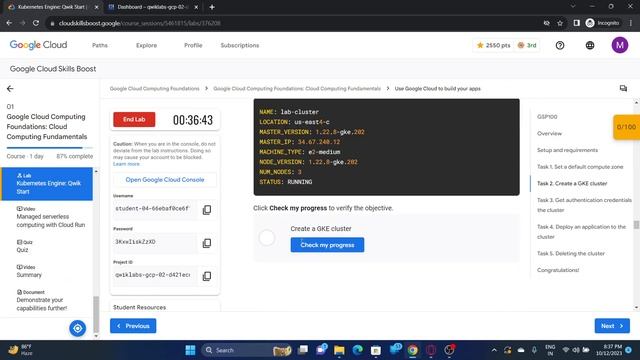Viewport: 640px width, 360px height.
Task: Click the Username field value
Action: (x=154, y=209)
